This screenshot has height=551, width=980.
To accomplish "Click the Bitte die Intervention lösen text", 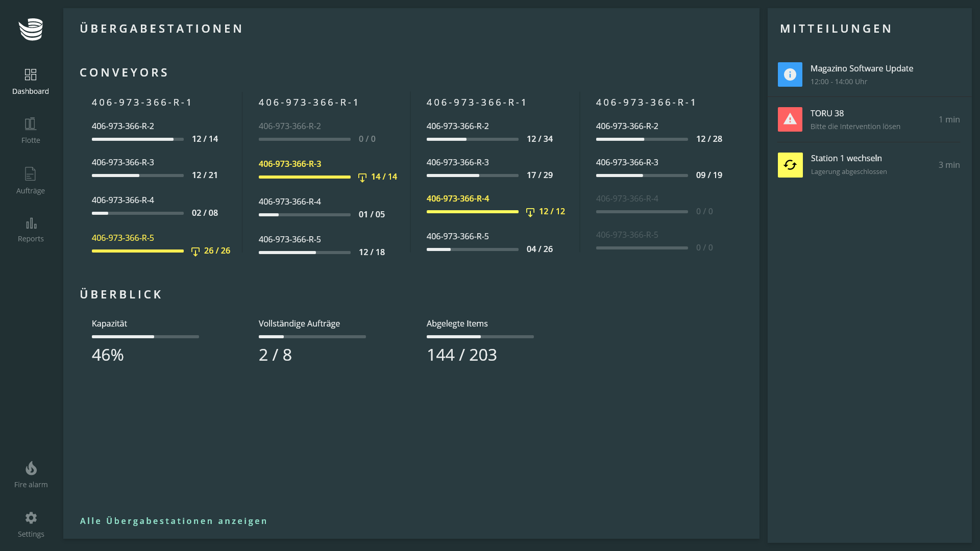I will [x=855, y=127].
